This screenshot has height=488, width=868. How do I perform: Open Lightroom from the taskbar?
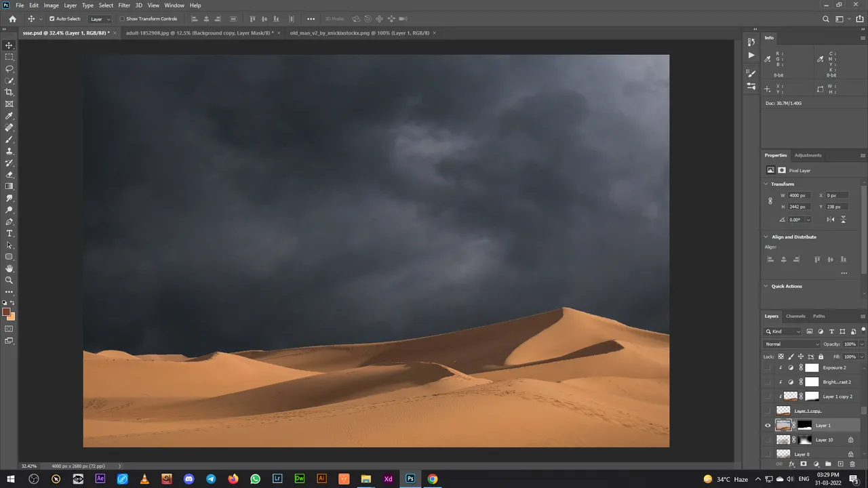click(277, 479)
